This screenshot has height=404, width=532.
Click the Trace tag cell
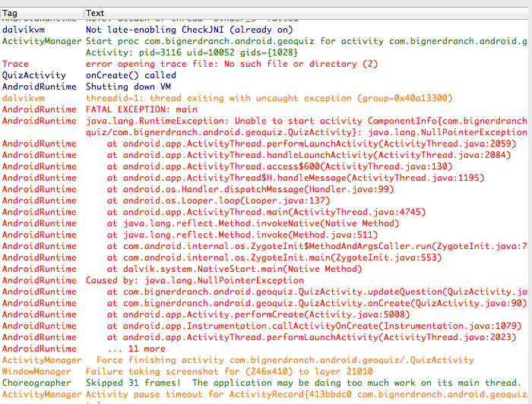point(15,64)
